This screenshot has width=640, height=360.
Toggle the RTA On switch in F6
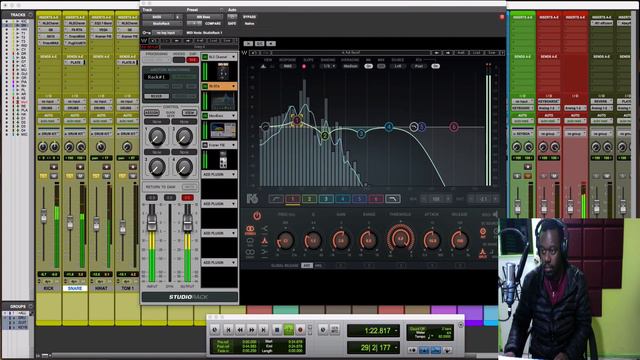(436, 66)
